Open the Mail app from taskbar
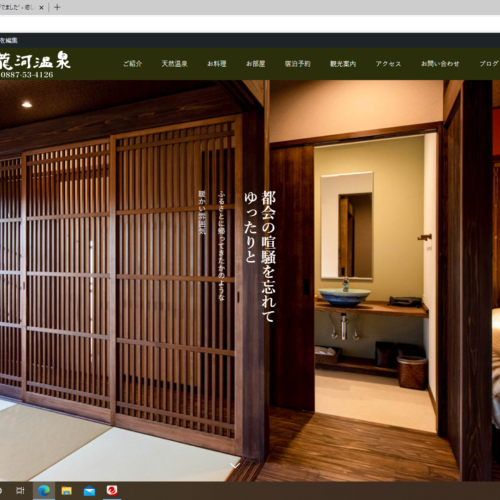 [x=89, y=491]
